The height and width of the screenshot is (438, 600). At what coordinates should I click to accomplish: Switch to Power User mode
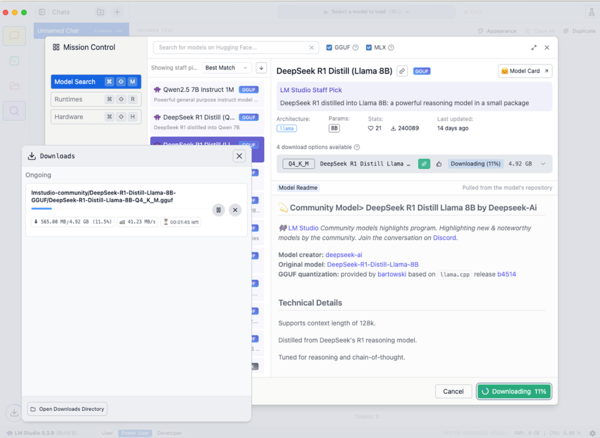[x=135, y=433]
